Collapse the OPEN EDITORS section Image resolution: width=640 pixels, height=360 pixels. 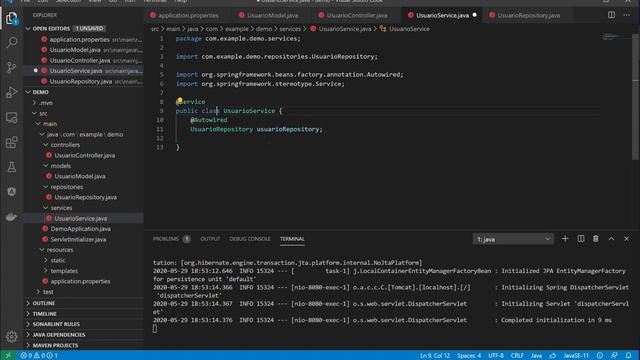pos(84,29)
